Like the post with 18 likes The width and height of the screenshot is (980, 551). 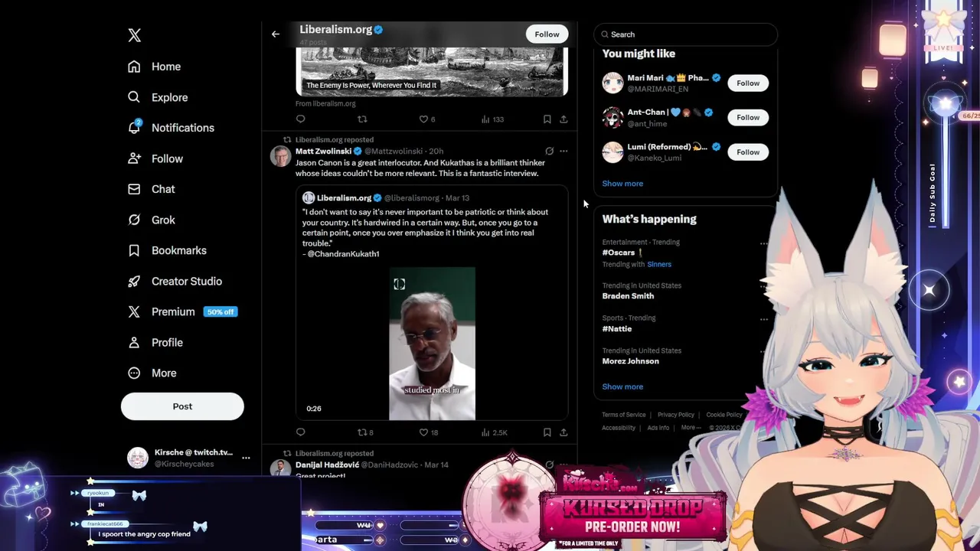429,432
